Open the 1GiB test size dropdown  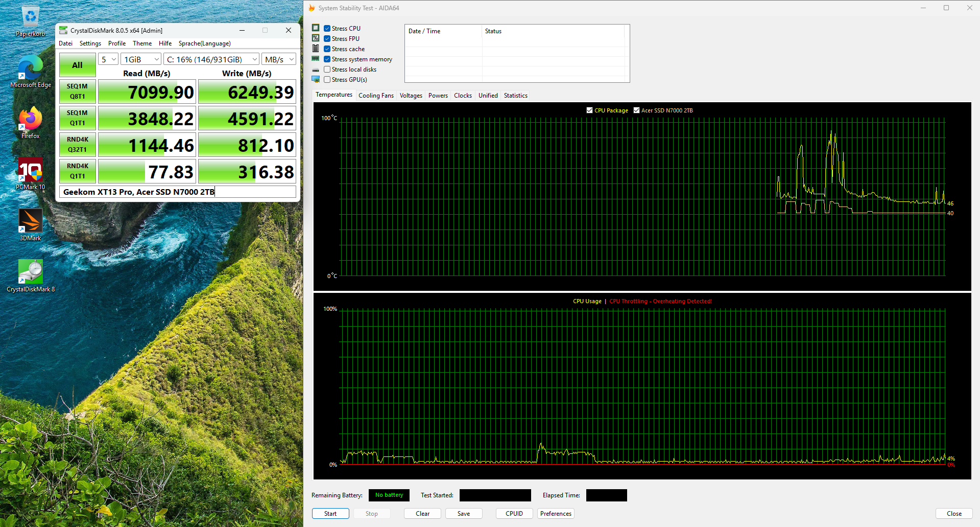coord(141,60)
